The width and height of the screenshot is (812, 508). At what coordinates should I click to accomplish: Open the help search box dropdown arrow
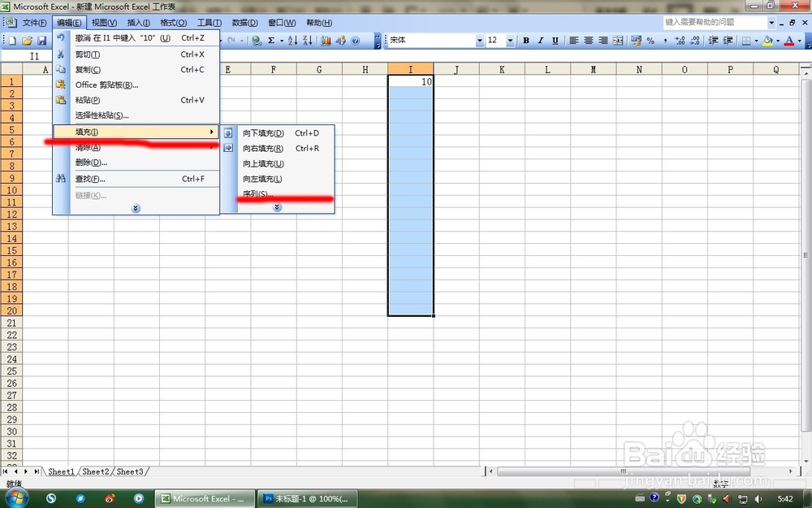(x=771, y=22)
